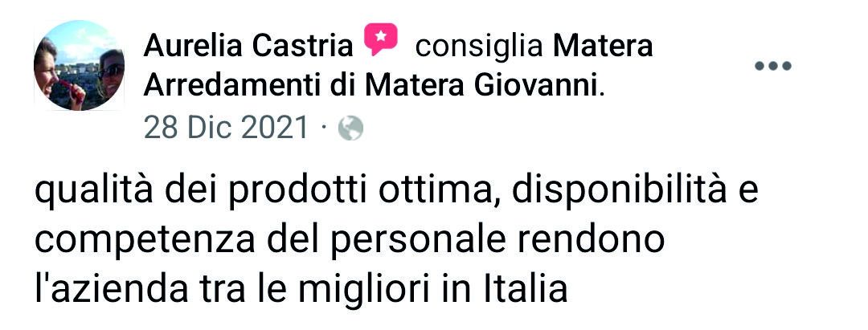
Task: Click the globe public audience icon
Action: coord(350,128)
